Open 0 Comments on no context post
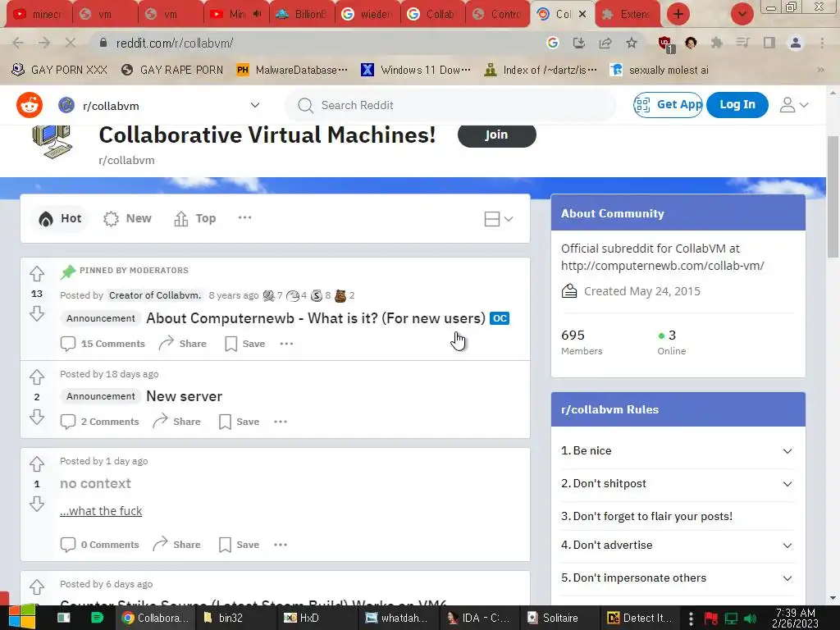This screenshot has width=840, height=630. tap(99, 545)
